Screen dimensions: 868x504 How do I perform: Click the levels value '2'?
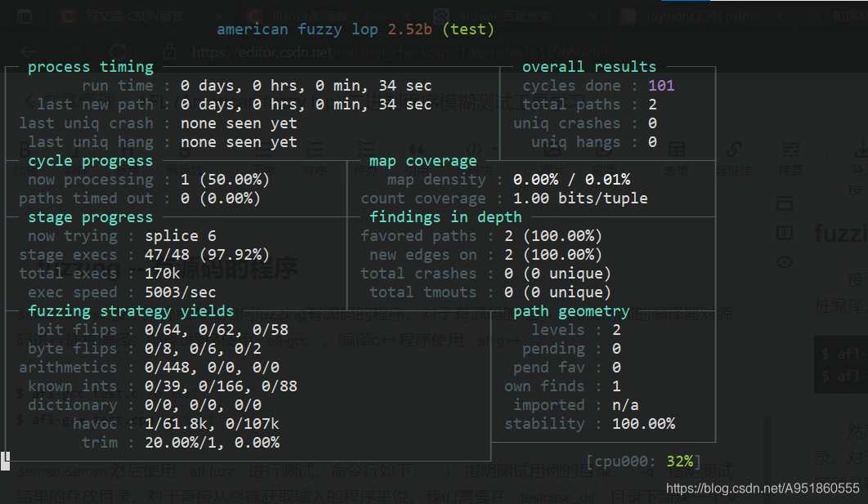coord(617,330)
